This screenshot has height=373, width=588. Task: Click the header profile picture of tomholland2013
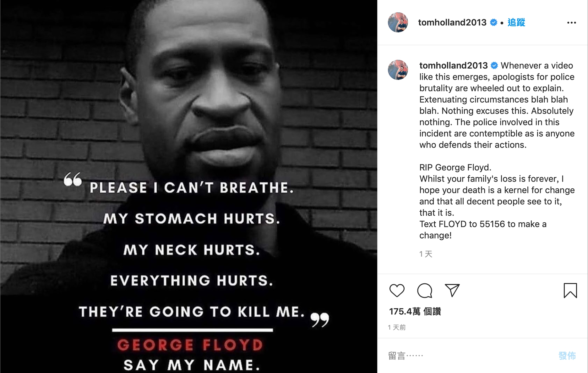[398, 22]
